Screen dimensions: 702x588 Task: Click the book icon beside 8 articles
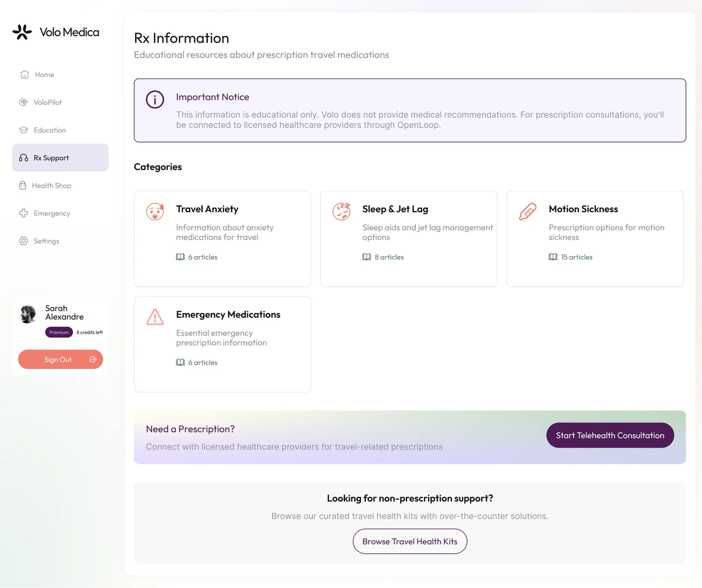(367, 257)
